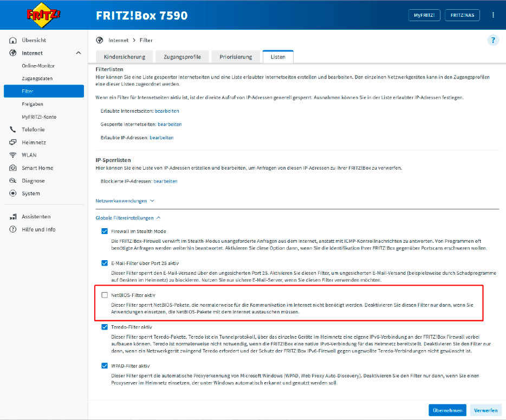Click the FRITZ! logo

(43, 15)
